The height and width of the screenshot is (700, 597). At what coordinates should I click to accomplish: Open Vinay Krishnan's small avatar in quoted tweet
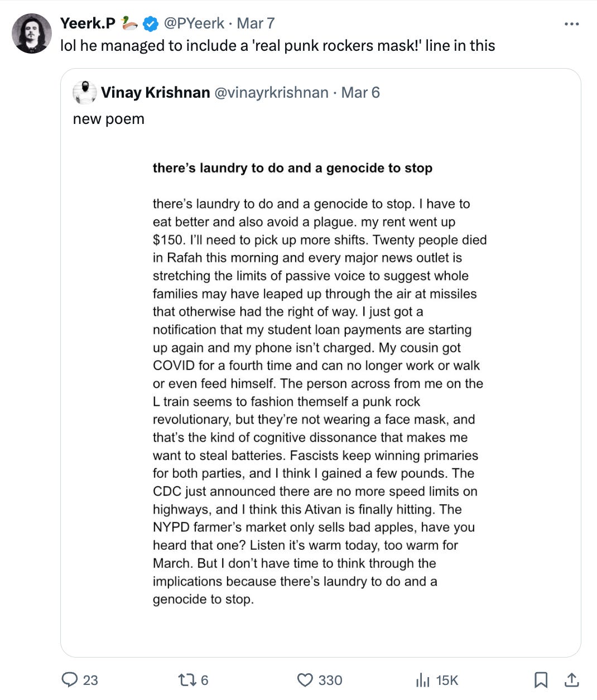pyautogui.click(x=85, y=92)
